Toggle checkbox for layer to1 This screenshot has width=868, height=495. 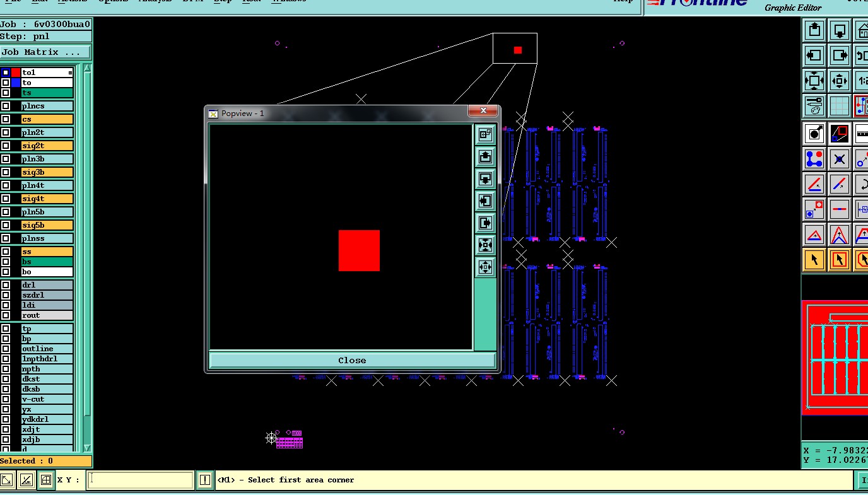pos(6,73)
